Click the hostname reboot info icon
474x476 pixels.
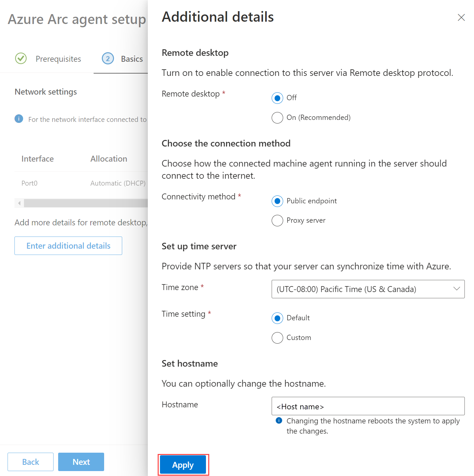(x=279, y=420)
